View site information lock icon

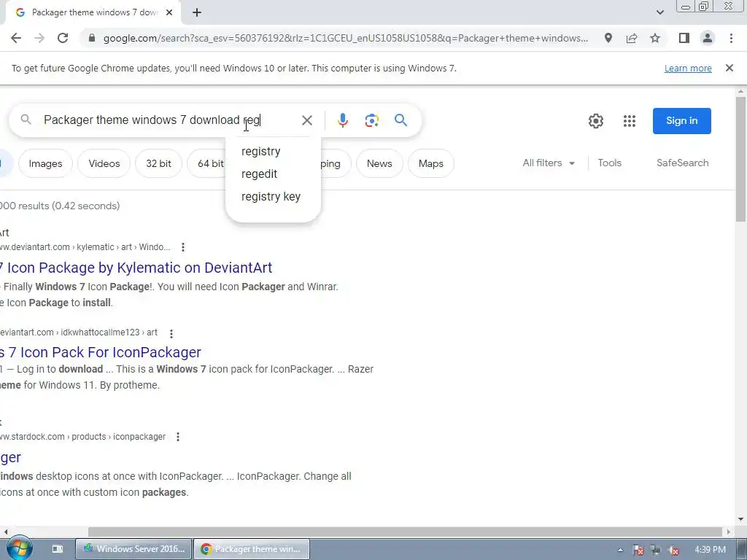tap(92, 38)
